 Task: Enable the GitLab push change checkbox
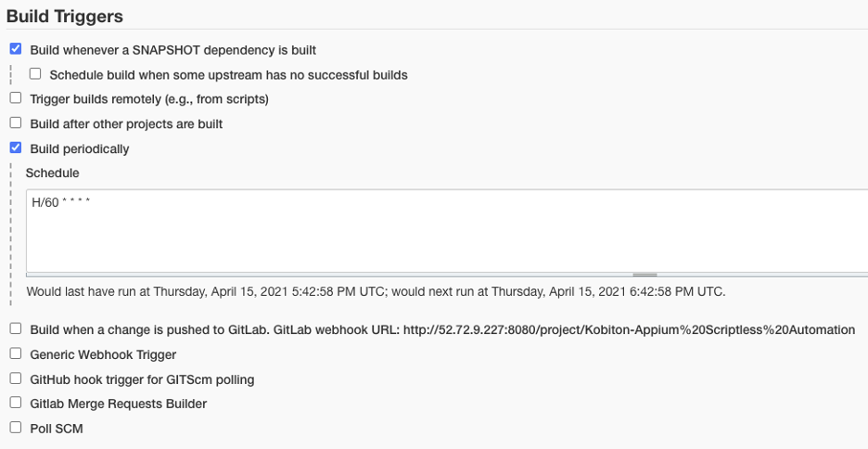[x=16, y=328]
